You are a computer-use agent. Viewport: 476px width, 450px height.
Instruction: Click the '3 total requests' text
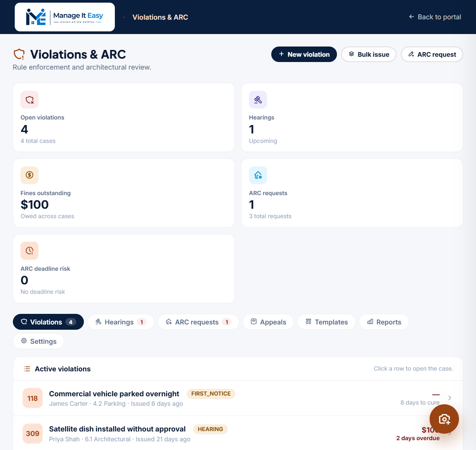point(270,216)
